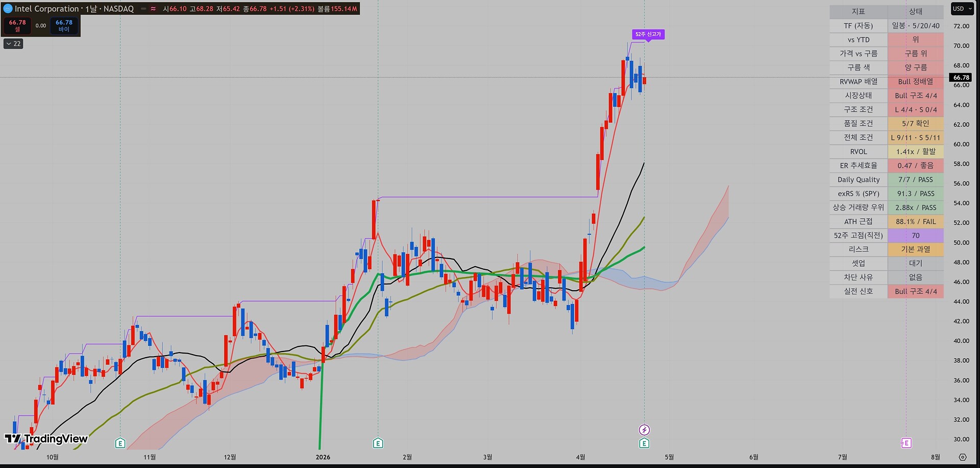The width and height of the screenshot is (980, 468).
Task: Click the 2026 label on time axis
Action: pos(323,457)
